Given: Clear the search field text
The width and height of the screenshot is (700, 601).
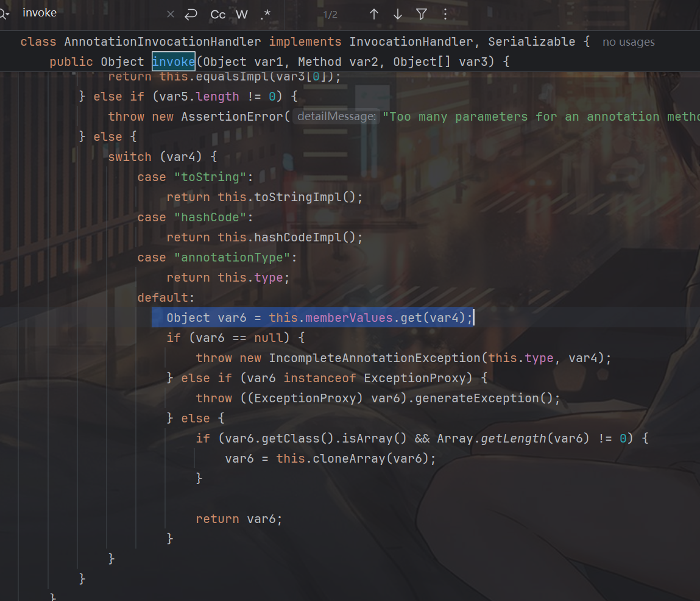Looking at the screenshot, I should [x=170, y=14].
